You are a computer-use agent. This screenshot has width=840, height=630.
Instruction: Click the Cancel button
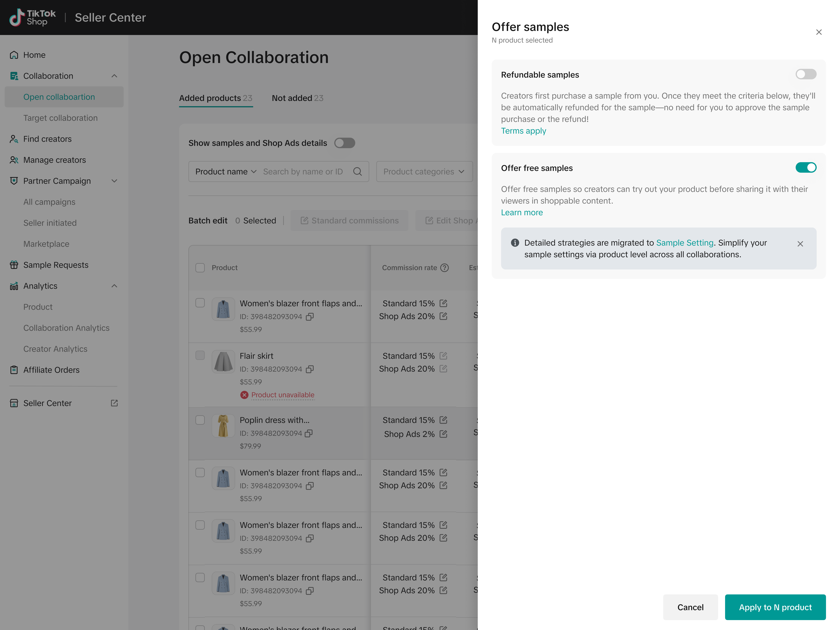point(690,607)
